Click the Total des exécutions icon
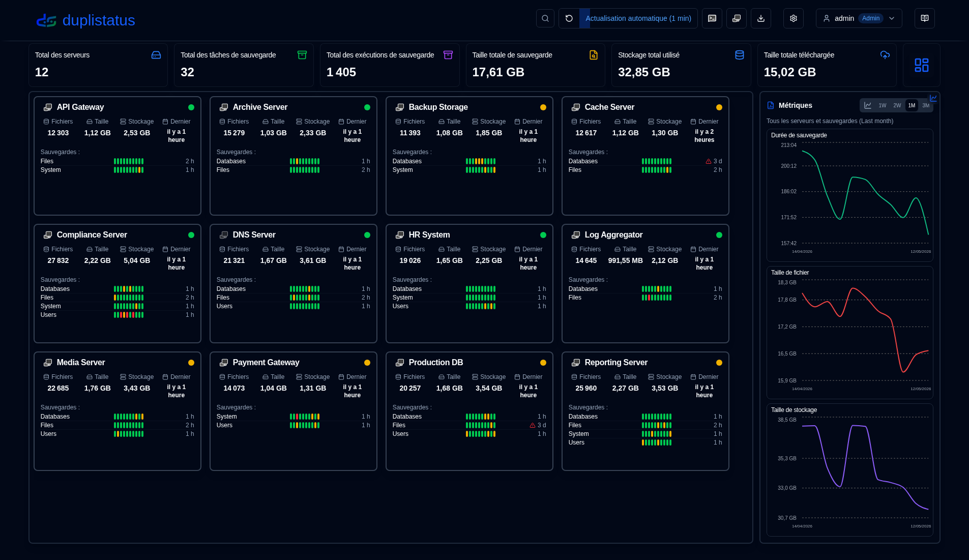The height and width of the screenshot is (560, 969). (x=448, y=55)
